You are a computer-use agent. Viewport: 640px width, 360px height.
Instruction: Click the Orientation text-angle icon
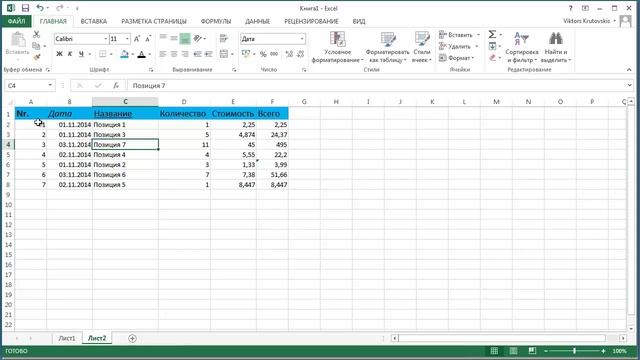tap(198, 39)
